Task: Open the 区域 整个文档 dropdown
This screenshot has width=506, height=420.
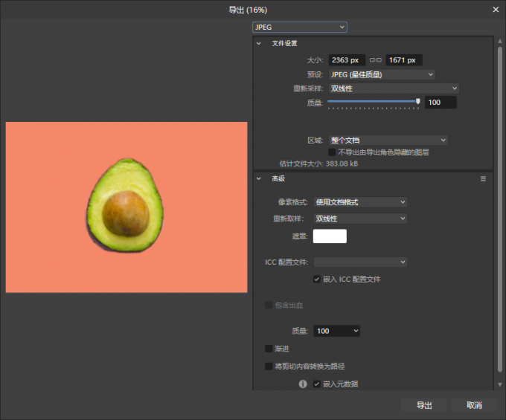Action: [x=388, y=140]
